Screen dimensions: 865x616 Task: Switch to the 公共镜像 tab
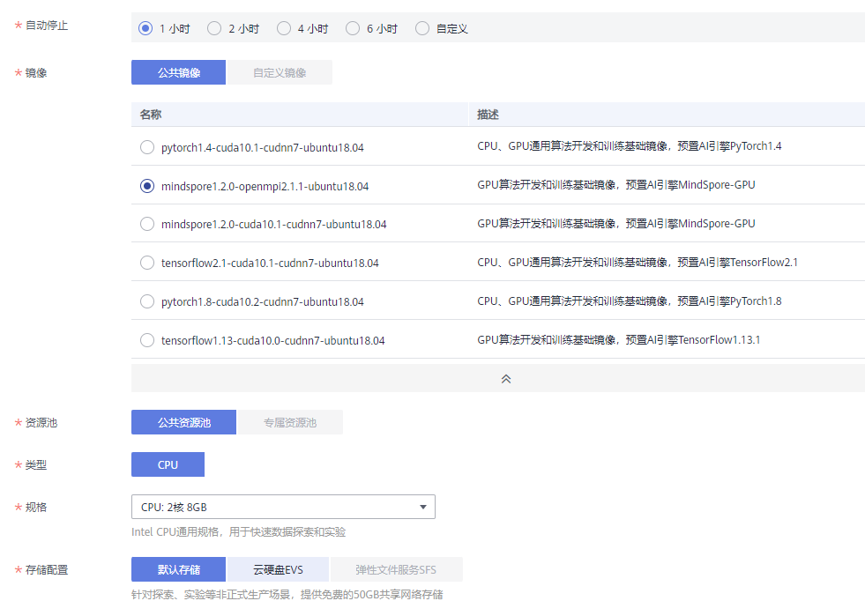(178, 72)
